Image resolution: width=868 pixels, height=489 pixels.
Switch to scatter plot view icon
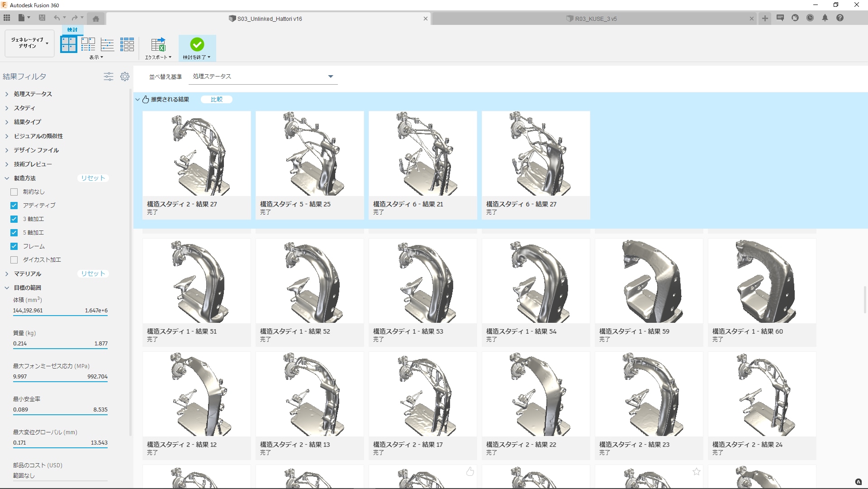coord(108,44)
